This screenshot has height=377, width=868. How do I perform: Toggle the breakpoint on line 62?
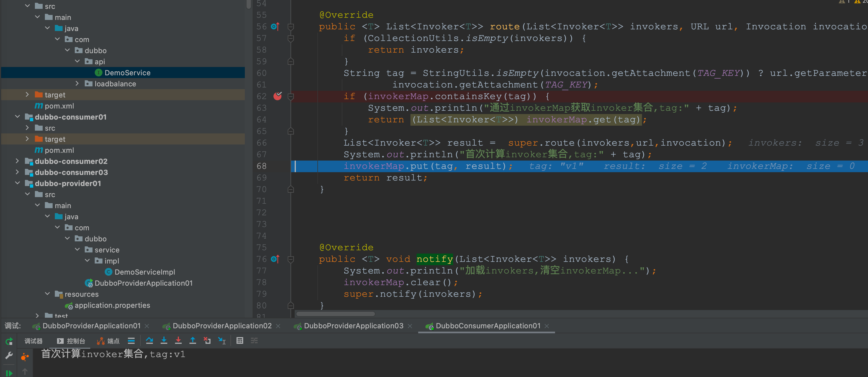(278, 96)
